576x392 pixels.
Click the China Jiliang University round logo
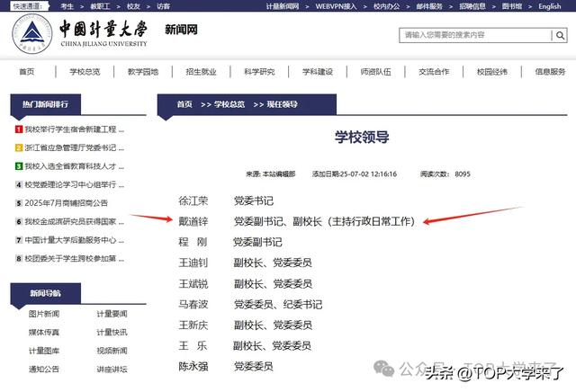pos(32,34)
